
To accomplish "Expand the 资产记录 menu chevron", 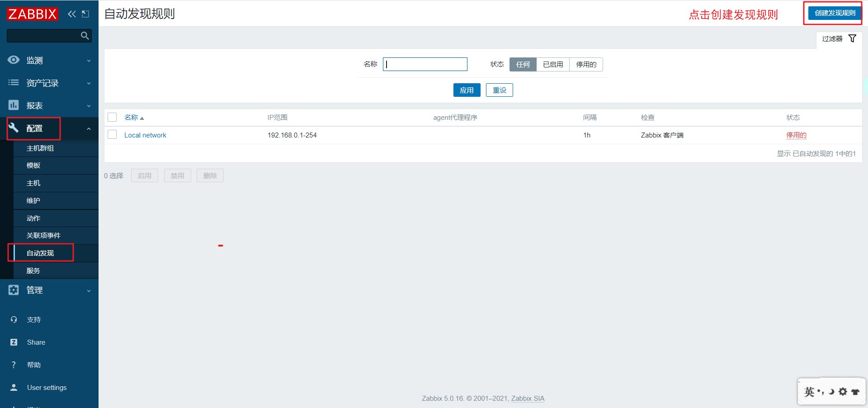I will (89, 83).
